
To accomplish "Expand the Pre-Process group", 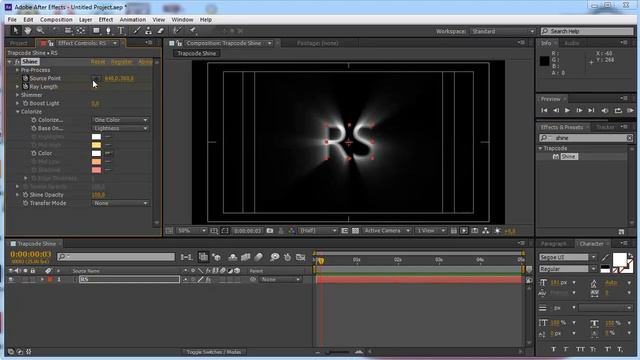I will point(17,70).
